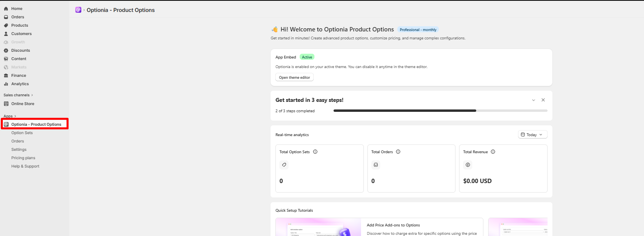The height and width of the screenshot is (236, 644).
Task: Click the $0.00 USD revenue value
Action: tap(477, 181)
